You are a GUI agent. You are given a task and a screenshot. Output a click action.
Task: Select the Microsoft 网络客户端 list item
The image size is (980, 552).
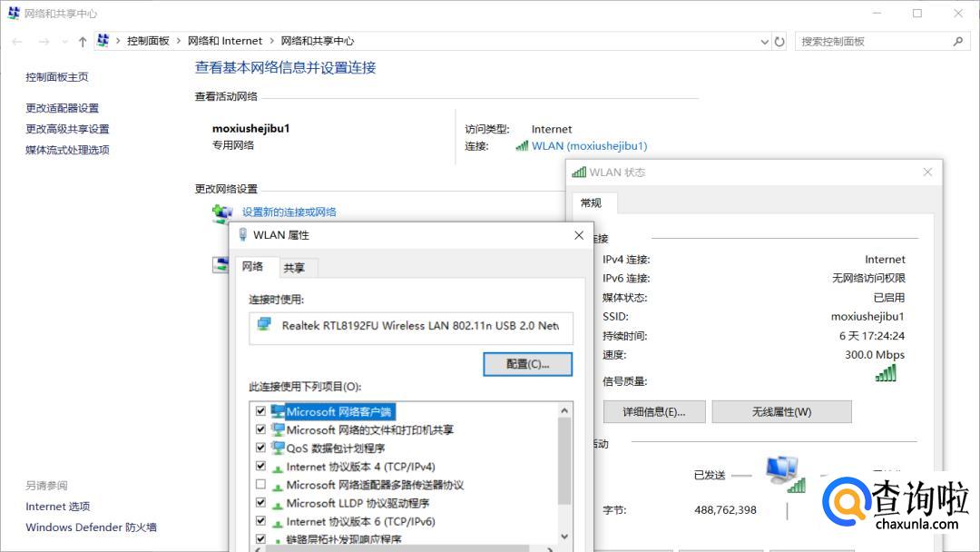point(338,411)
